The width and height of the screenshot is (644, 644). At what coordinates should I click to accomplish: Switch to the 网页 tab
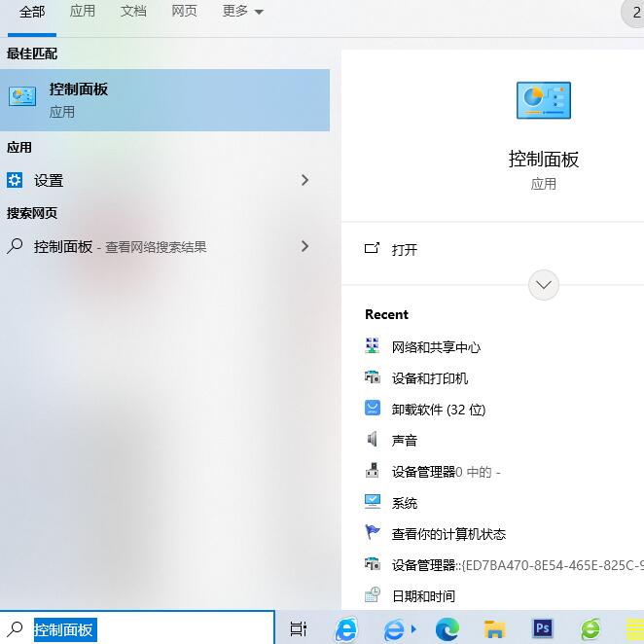tap(184, 11)
